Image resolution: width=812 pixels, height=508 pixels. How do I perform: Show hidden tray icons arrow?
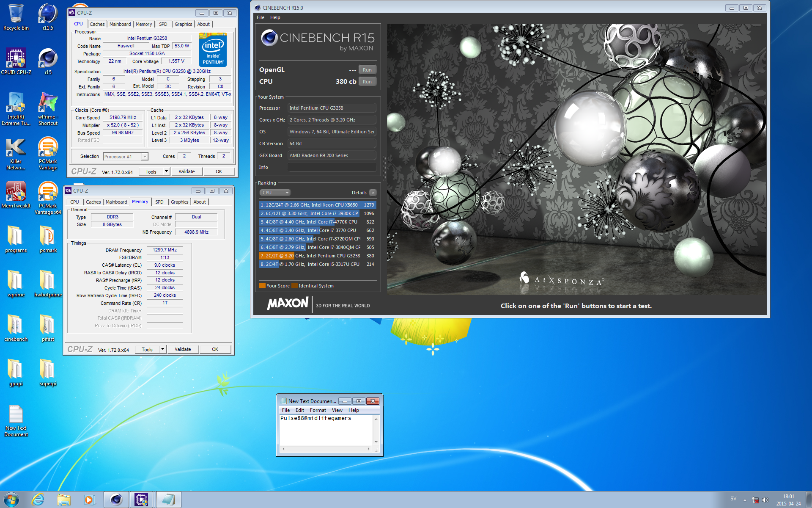(745, 500)
